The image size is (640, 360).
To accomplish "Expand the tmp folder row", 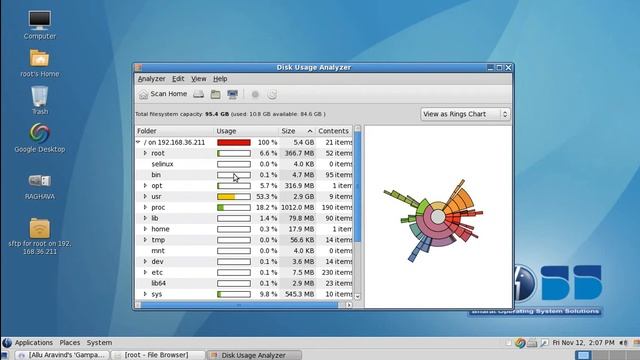I will (145, 240).
